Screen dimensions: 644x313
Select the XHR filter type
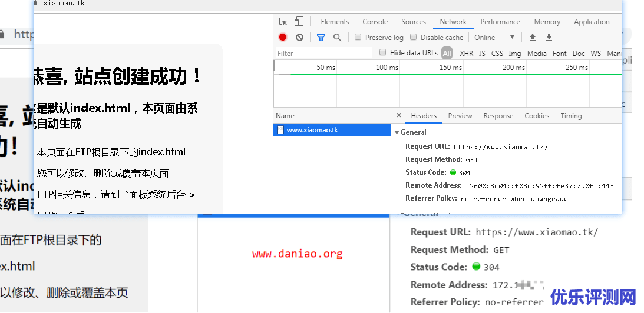point(466,53)
